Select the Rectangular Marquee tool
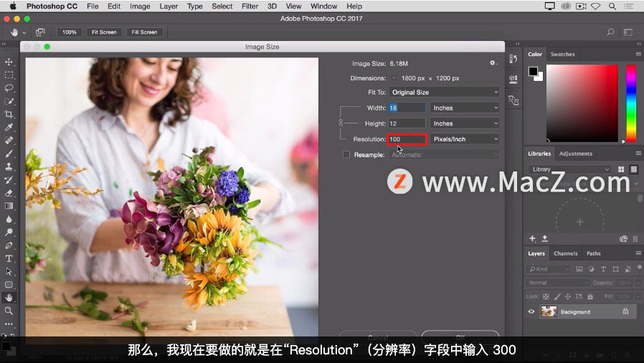Screen dimensions: 644x363 pos(9,75)
